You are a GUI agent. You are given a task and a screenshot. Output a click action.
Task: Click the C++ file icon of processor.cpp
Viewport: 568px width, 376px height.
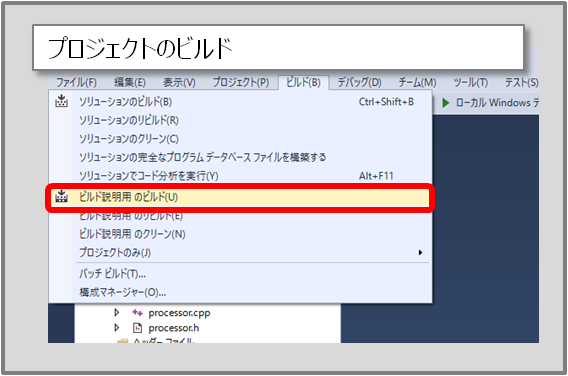point(138,313)
